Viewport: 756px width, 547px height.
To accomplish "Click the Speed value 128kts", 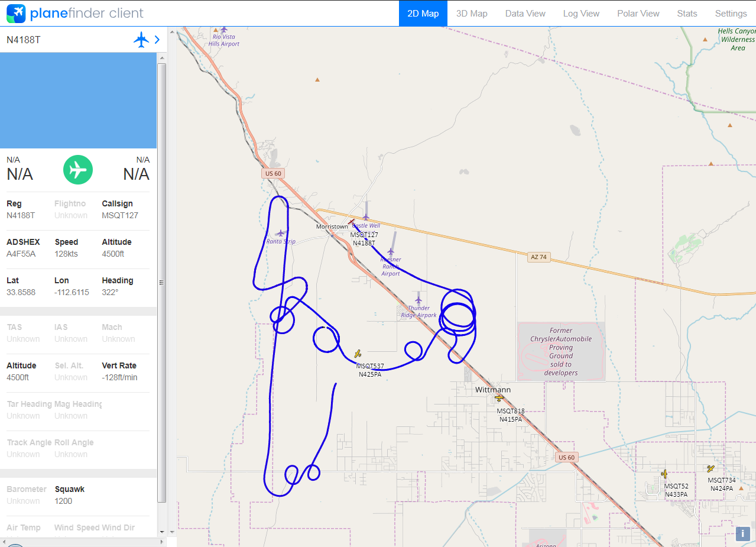I will [x=66, y=254].
